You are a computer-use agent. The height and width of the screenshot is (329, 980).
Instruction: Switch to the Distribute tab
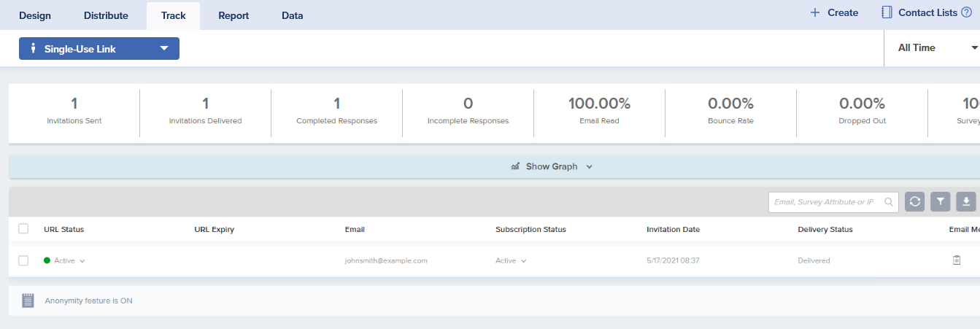pos(106,15)
